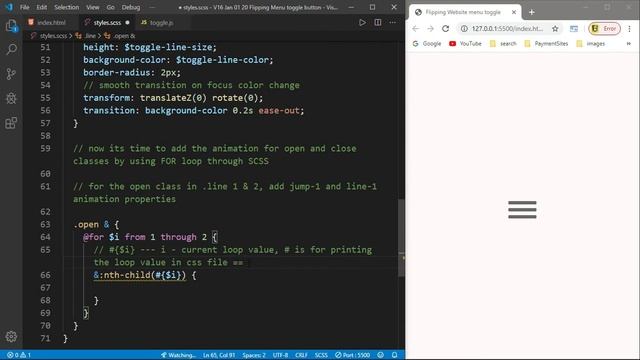
Task: Go forward in the Chrome browser
Action: click(x=430, y=29)
